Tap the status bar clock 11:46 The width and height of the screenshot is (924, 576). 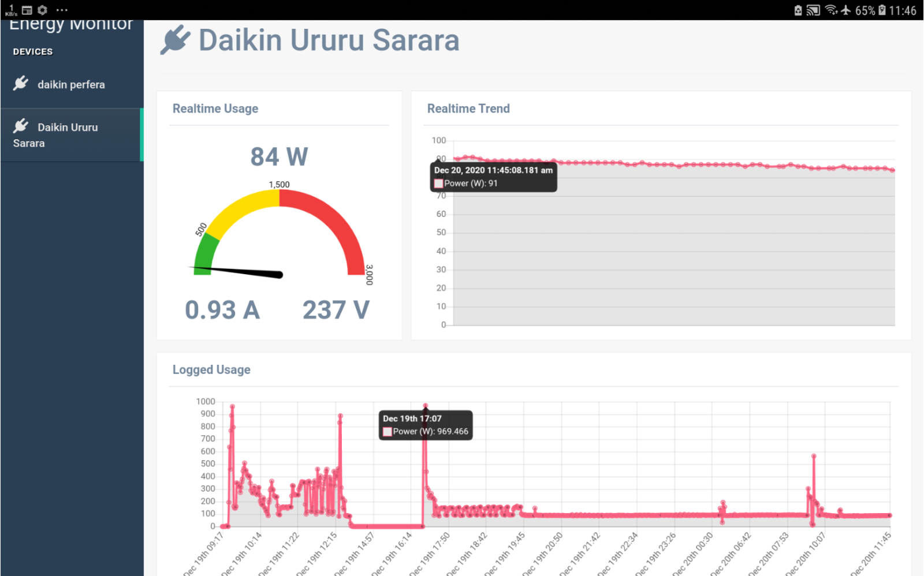[903, 10]
